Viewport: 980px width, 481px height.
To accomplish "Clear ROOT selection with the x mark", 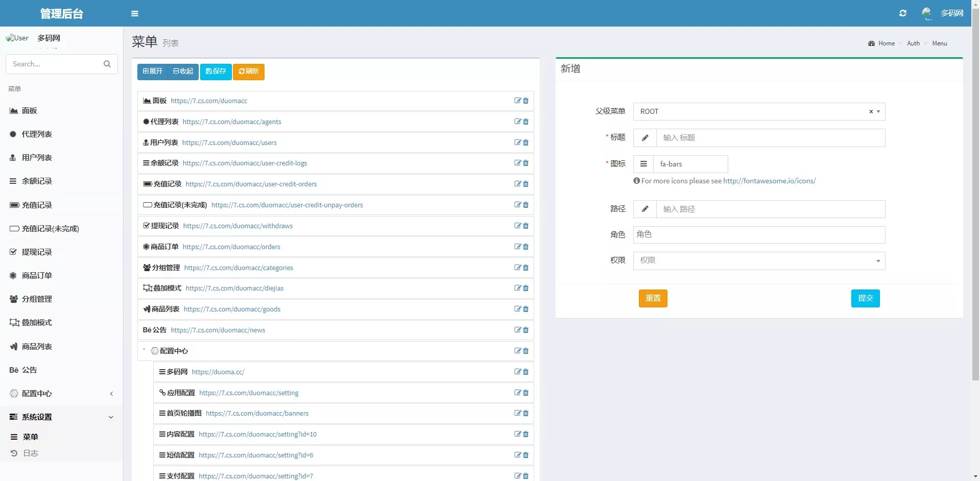I will (871, 112).
